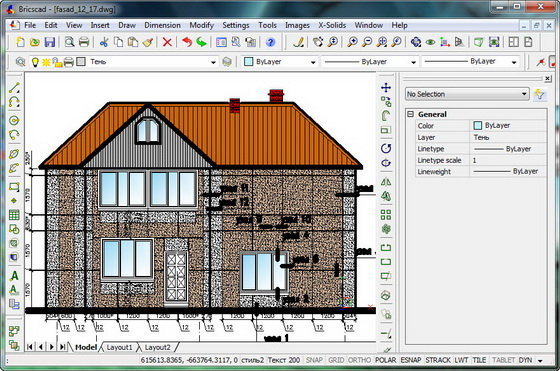560x371 pixels.
Task: Select the Line tool in left toolbar
Action: tap(14, 87)
